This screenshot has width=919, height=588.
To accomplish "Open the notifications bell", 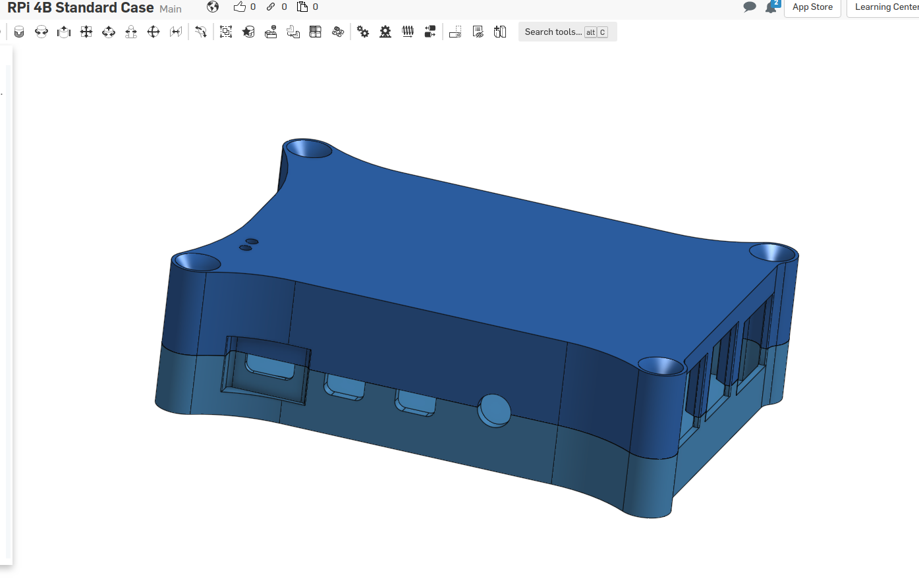I will click(771, 7).
